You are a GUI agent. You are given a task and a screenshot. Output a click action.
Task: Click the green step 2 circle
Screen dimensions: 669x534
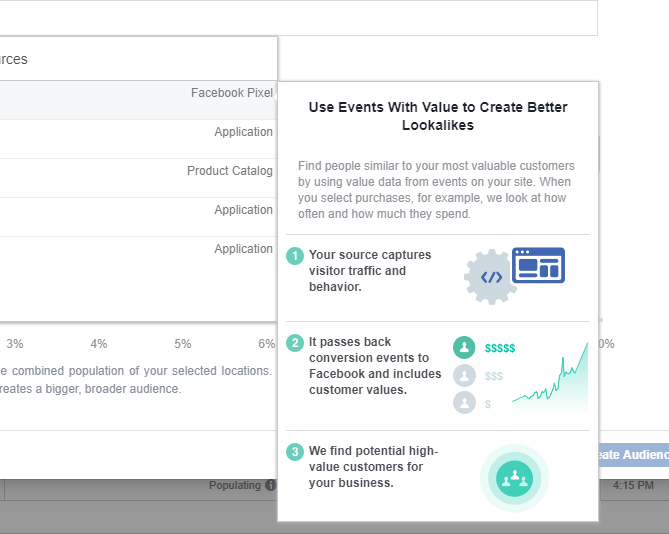(x=295, y=343)
